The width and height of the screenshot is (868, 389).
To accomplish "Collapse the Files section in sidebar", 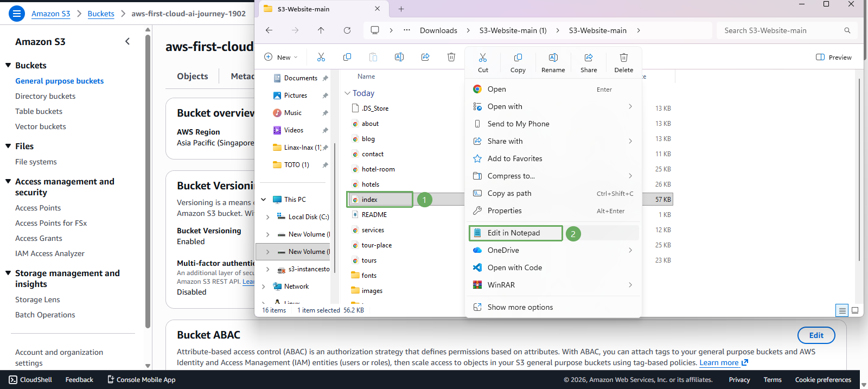I will coord(8,146).
